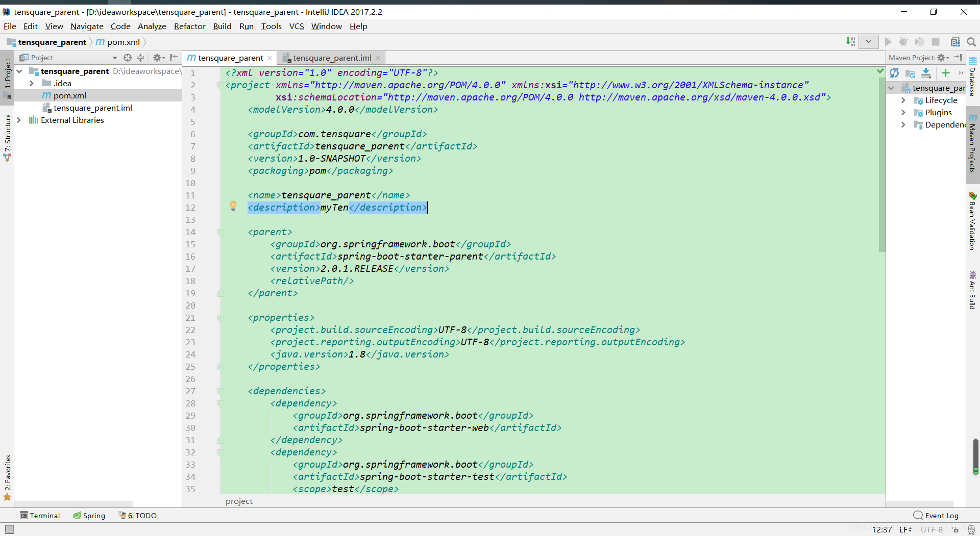Expand the .idea folder

(32, 84)
